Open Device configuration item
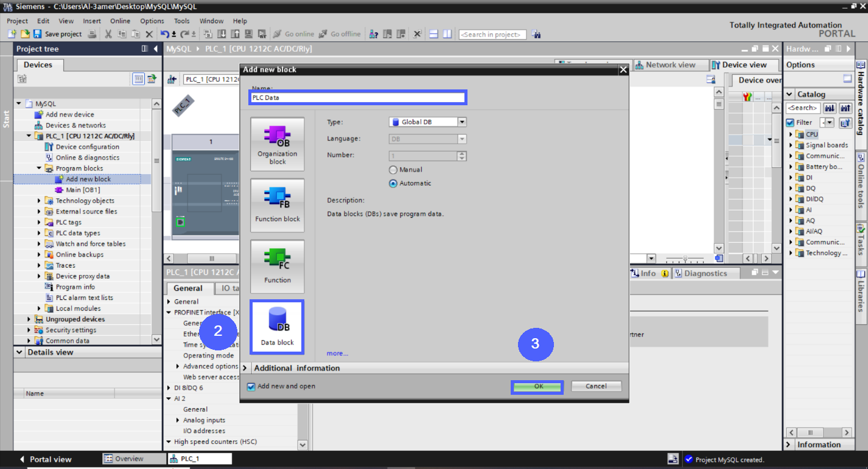 [x=82, y=147]
